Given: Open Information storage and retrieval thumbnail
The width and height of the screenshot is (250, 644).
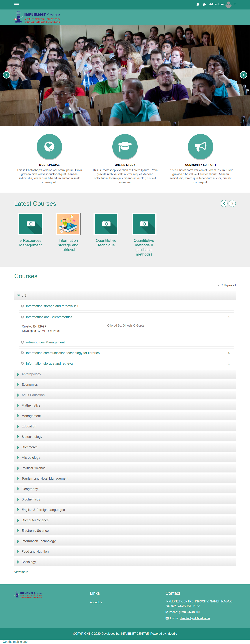Looking at the screenshot, I should [x=68, y=224].
